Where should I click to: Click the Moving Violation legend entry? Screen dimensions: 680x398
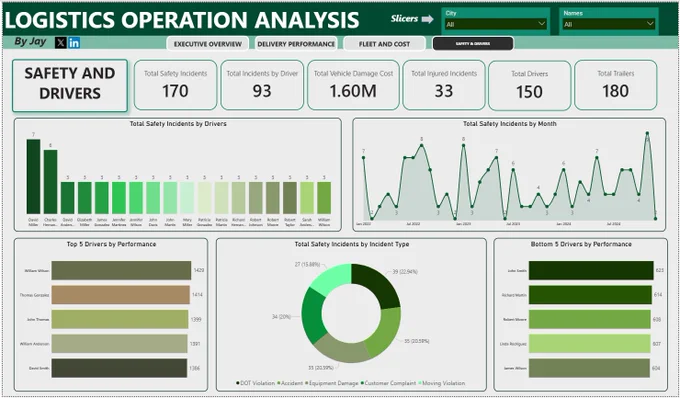point(441,383)
